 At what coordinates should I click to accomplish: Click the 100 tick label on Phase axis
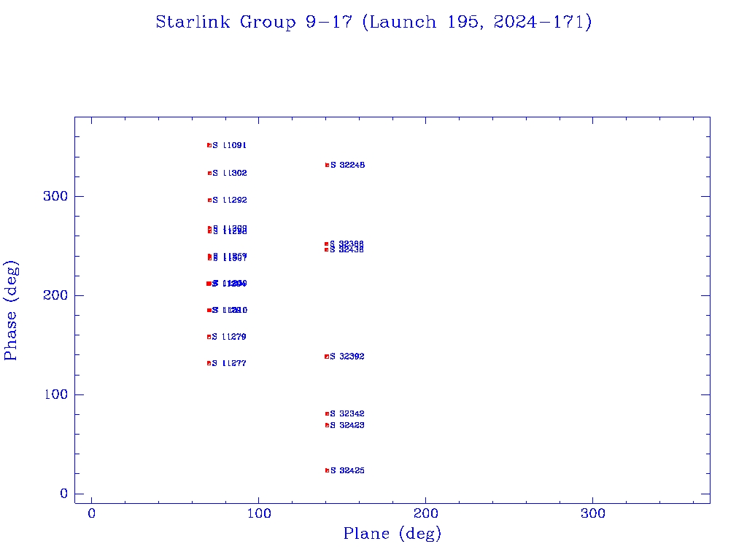56,394
